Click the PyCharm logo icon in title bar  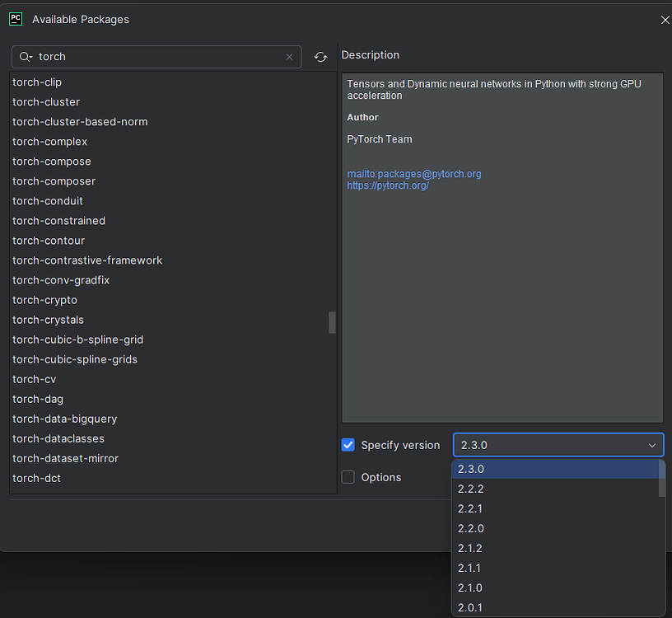(15, 19)
